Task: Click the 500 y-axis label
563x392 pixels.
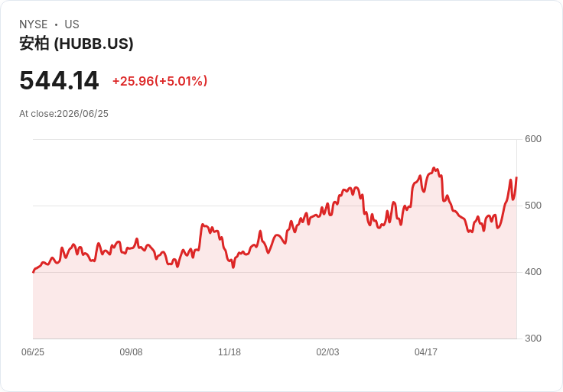Action: [x=533, y=206]
